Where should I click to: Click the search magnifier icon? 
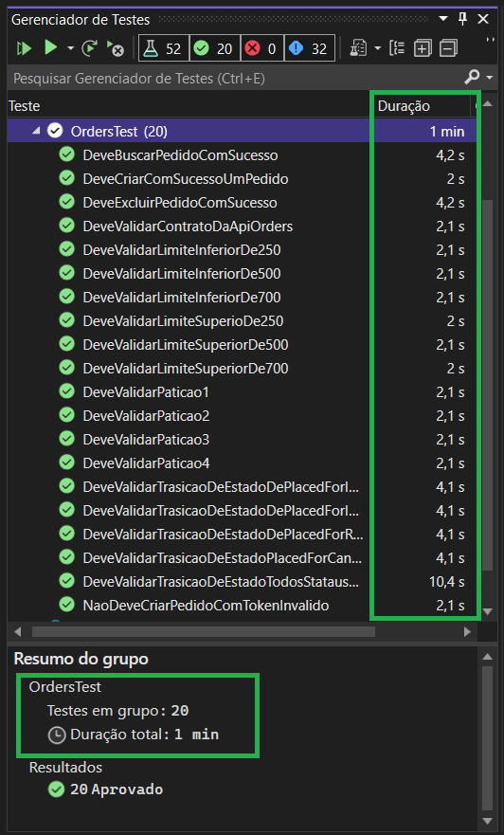(472, 78)
